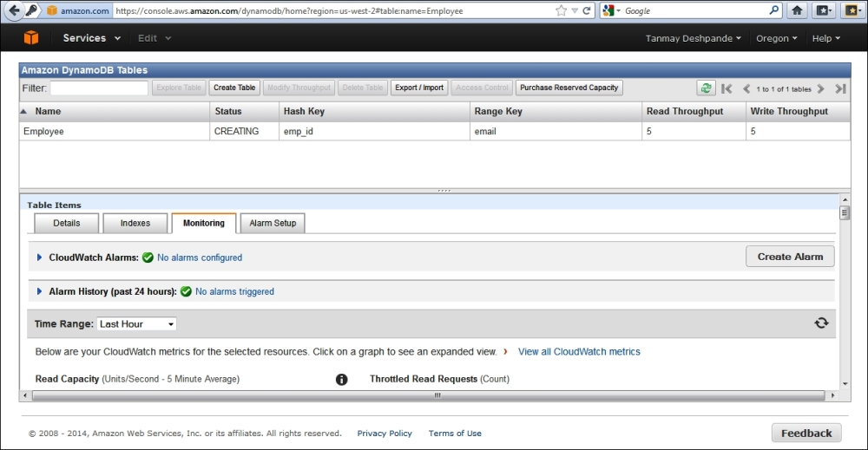Screen dimensions: 868x450
Task: Click the Create Table button
Action: coord(234,88)
